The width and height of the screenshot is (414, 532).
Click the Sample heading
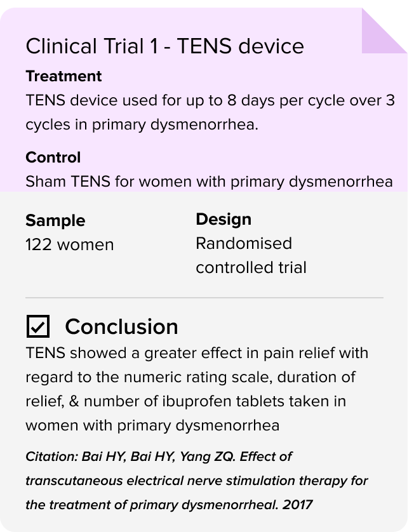(55, 220)
